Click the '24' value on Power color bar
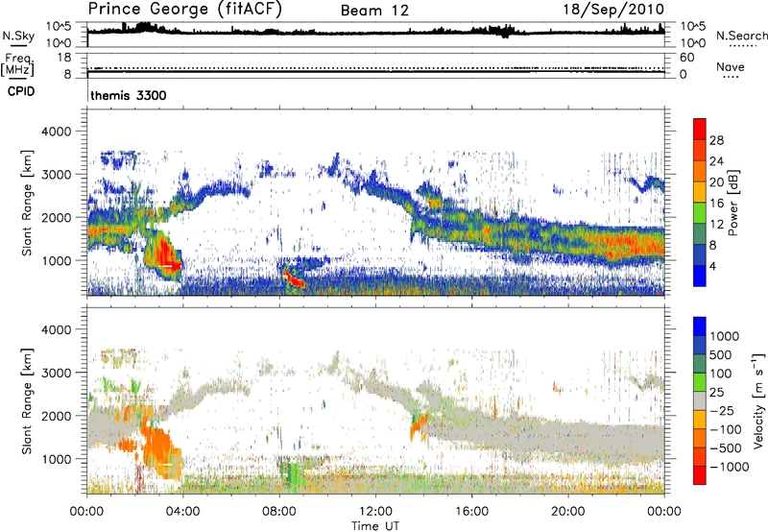 716,161
